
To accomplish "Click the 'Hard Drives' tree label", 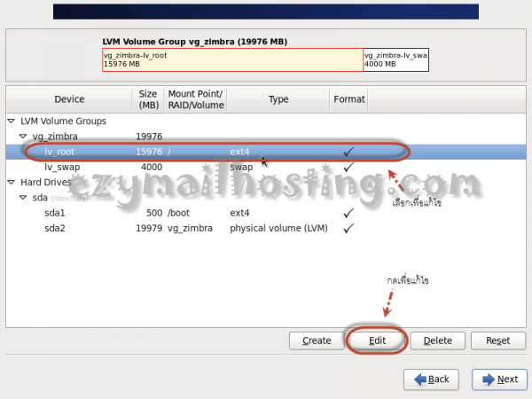I will [x=46, y=182].
